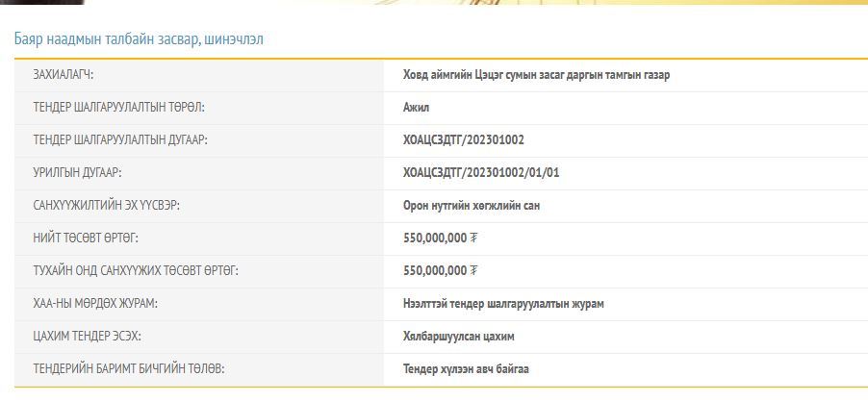The image size is (868, 402).
Task: Click the 'ЗАХИАЛАГЧ' row label
Action: click(x=64, y=75)
